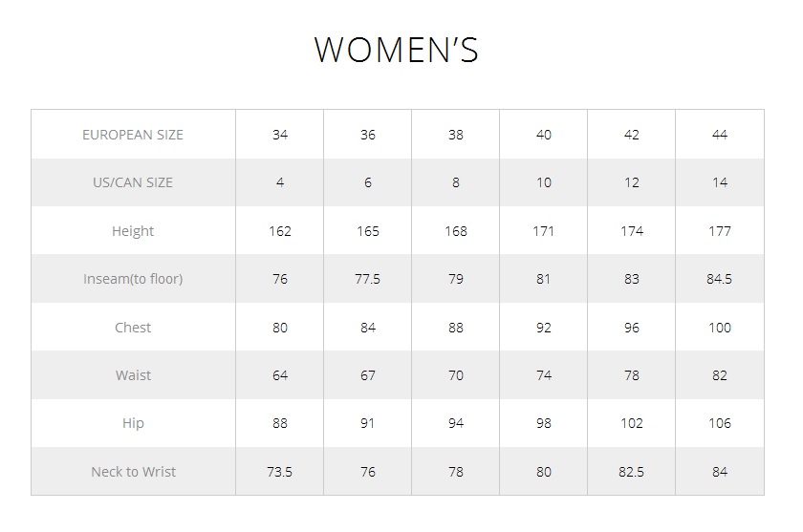The height and width of the screenshot is (532, 803).
Task: Select inseam value 77.5
Action: click(x=368, y=279)
